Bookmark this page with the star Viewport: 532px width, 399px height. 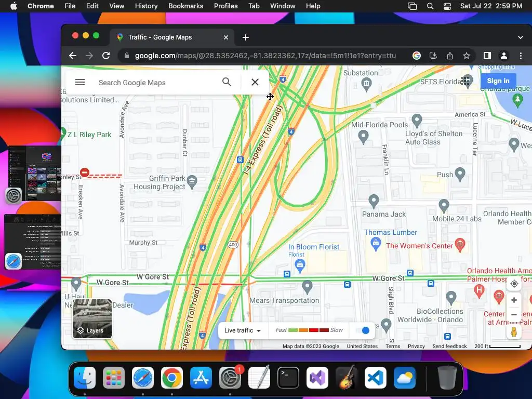pos(466,56)
